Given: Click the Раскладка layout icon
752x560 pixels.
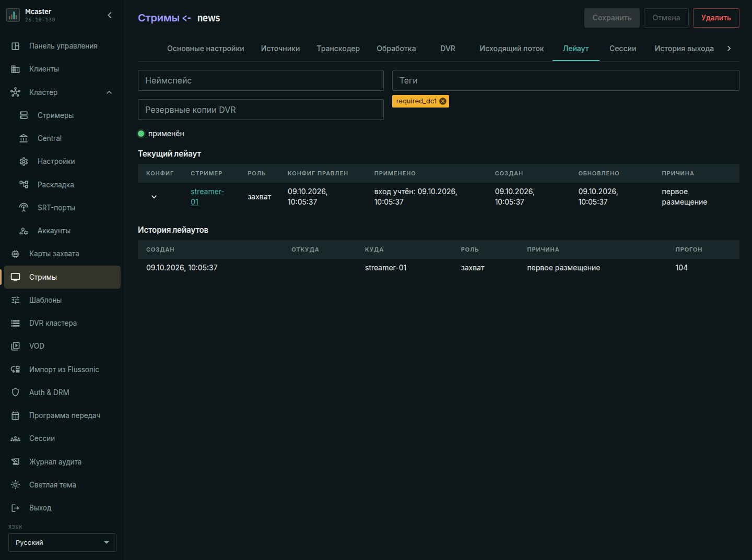Looking at the screenshot, I should coord(23,184).
